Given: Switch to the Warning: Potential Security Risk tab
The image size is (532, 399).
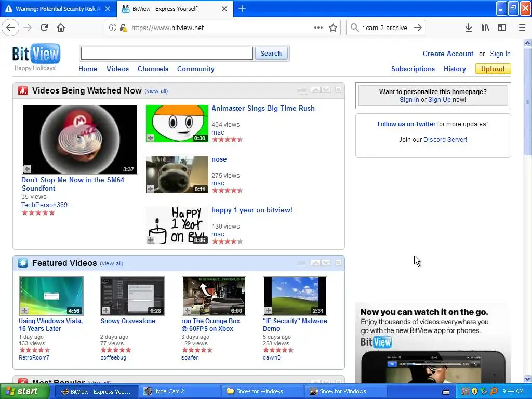Looking at the screenshot, I should (58, 9).
